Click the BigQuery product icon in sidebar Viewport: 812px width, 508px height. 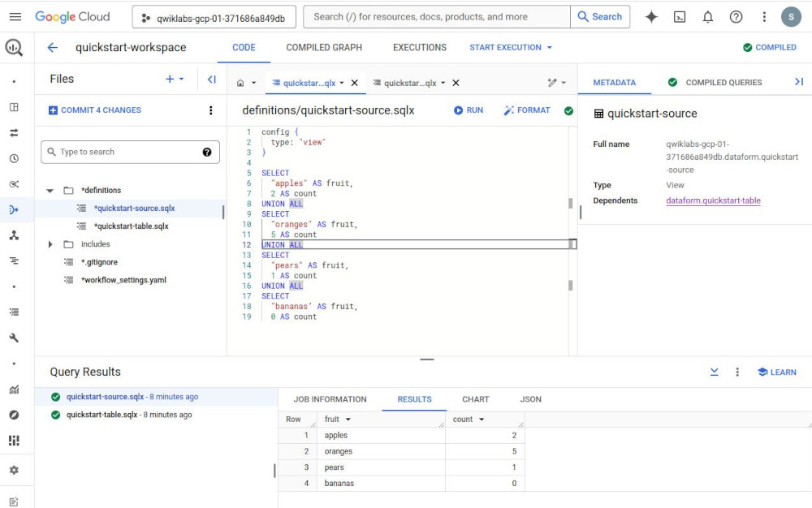14,48
